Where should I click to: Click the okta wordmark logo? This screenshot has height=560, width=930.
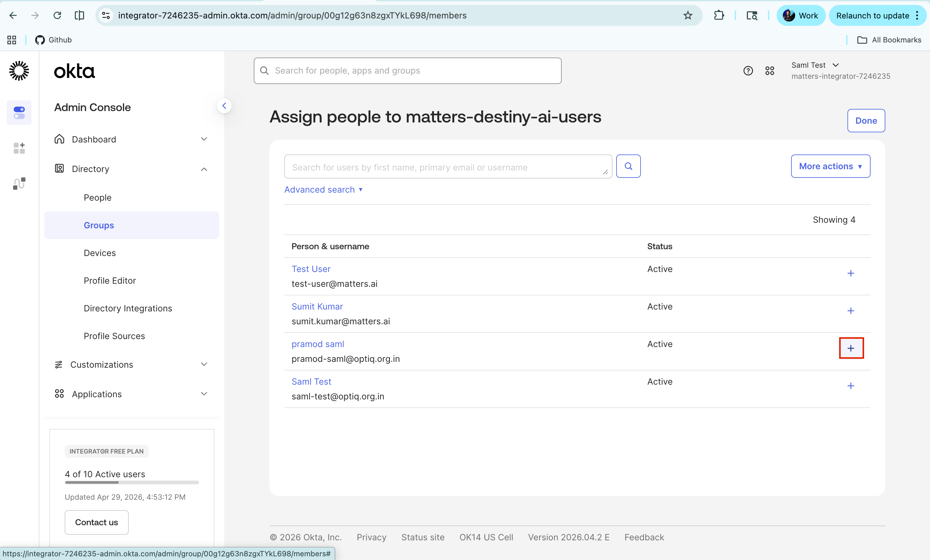[74, 71]
